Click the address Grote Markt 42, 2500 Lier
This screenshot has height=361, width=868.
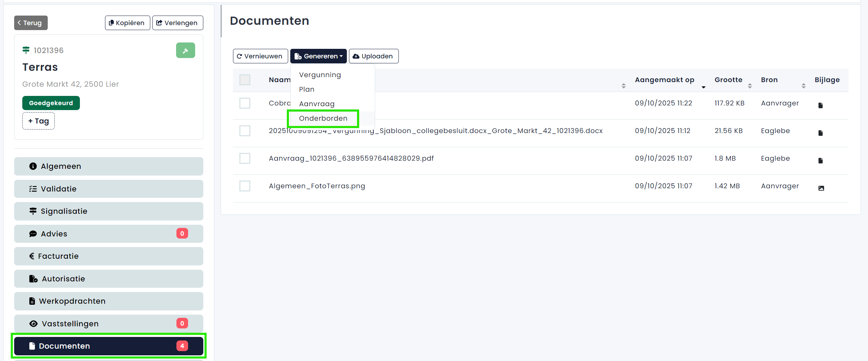[x=70, y=84]
